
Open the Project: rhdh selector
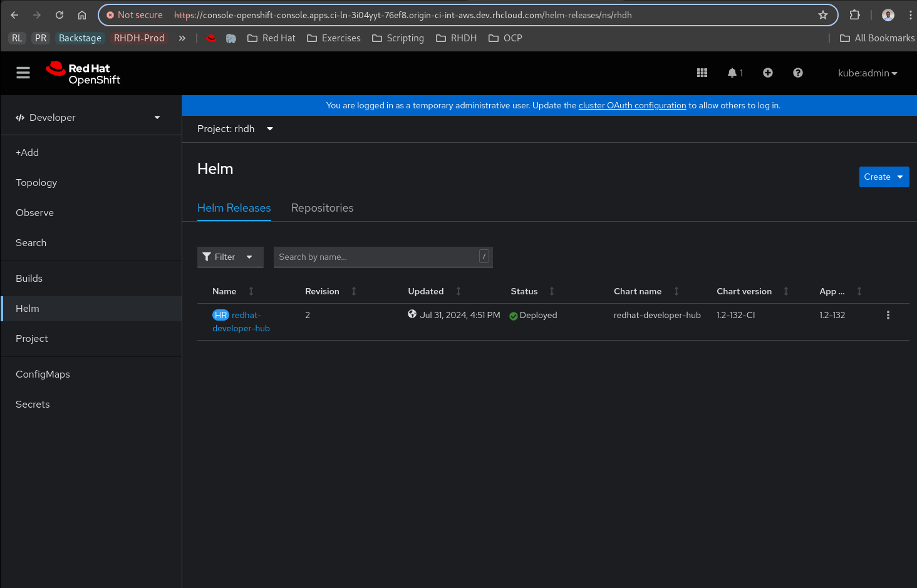tap(236, 129)
